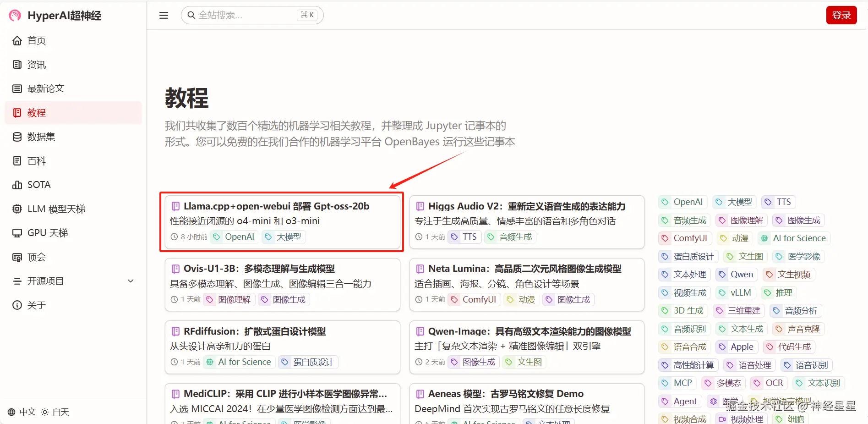Click the OpenAI tag on Llama.cpp card
Image resolution: width=868 pixels, height=424 pixels.
(234, 237)
